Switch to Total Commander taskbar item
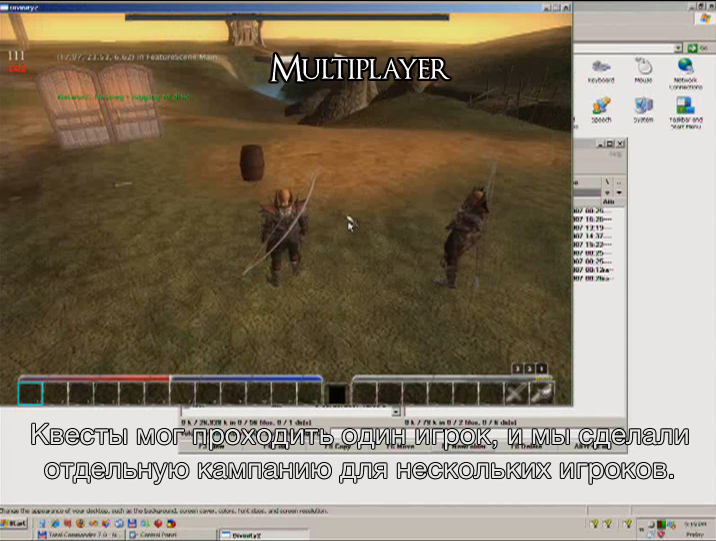 pos(79,535)
